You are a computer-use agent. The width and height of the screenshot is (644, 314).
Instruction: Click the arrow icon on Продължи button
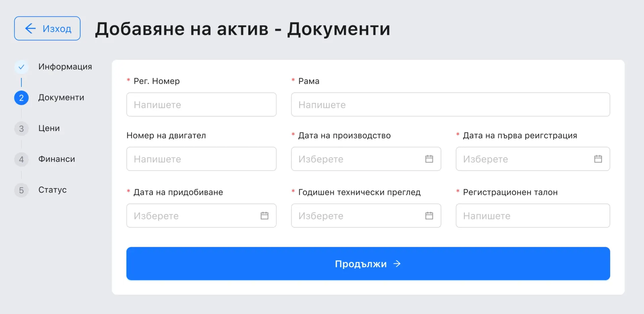click(397, 264)
